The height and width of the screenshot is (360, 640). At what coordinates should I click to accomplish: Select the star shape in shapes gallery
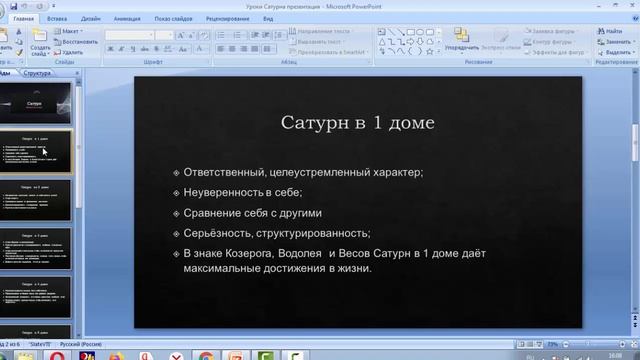(429, 52)
